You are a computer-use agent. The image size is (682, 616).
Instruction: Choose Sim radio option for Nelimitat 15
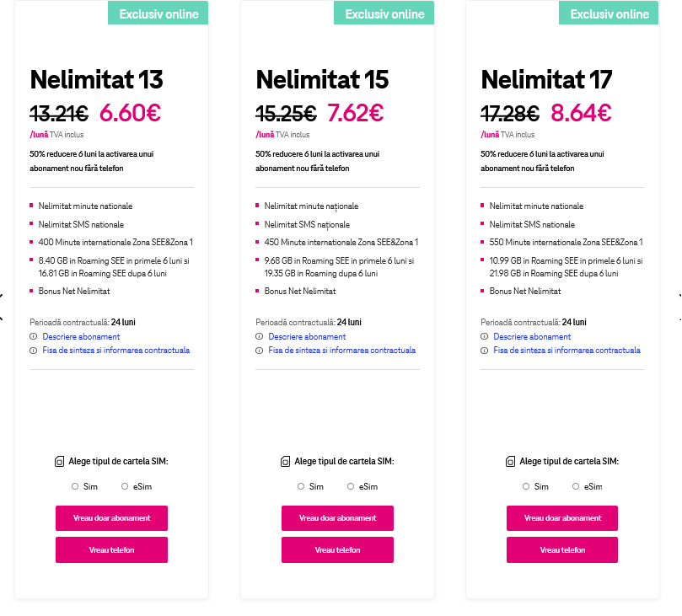pyautogui.click(x=301, y=486)
